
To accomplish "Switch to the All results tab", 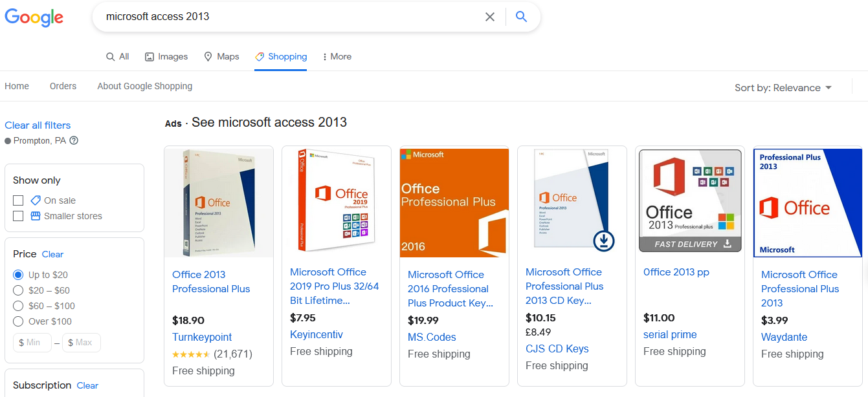I will coord(118,57).
